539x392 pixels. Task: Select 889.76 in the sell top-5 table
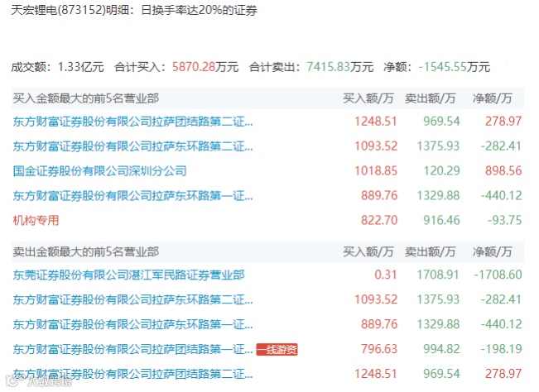click(379, 324)
